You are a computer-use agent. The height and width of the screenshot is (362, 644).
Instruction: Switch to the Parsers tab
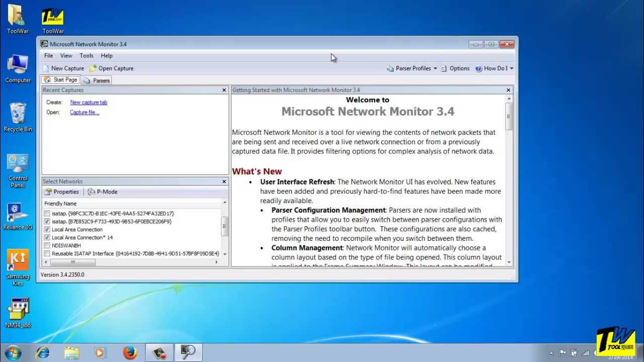click(x=97, y=80)
